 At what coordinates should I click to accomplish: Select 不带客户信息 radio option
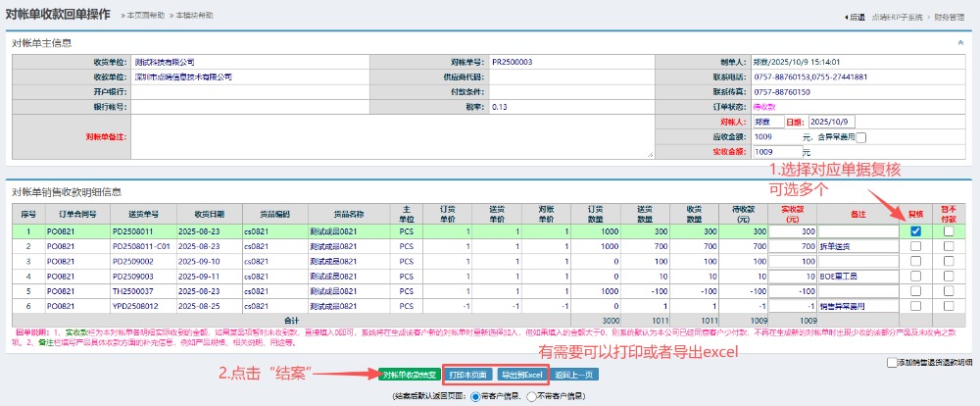tap(532, 396)
